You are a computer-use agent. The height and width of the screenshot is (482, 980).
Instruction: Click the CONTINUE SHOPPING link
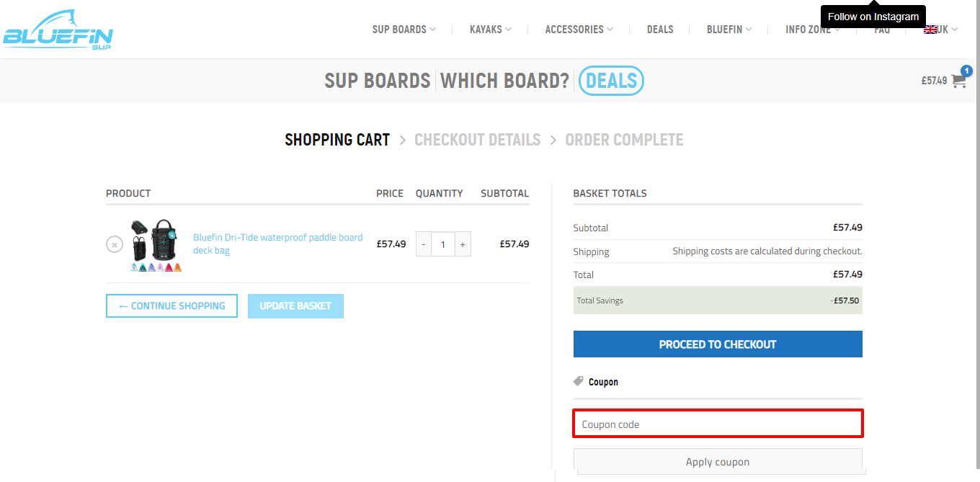tap(171, 305)
